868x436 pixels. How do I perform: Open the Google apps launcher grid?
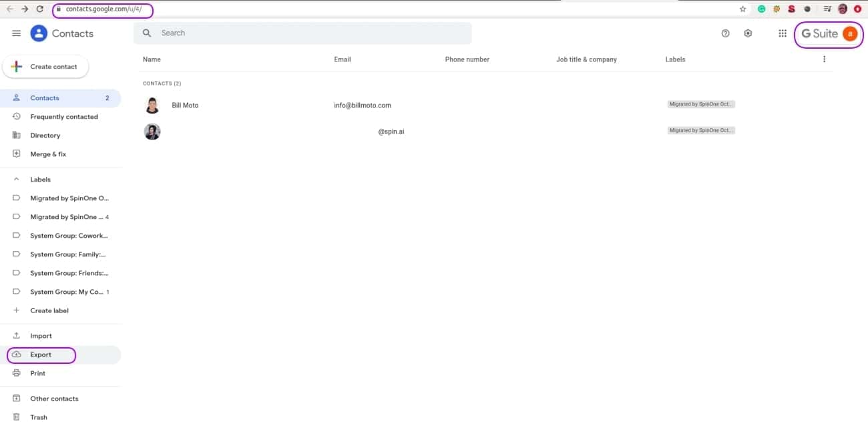click(782, 33)
